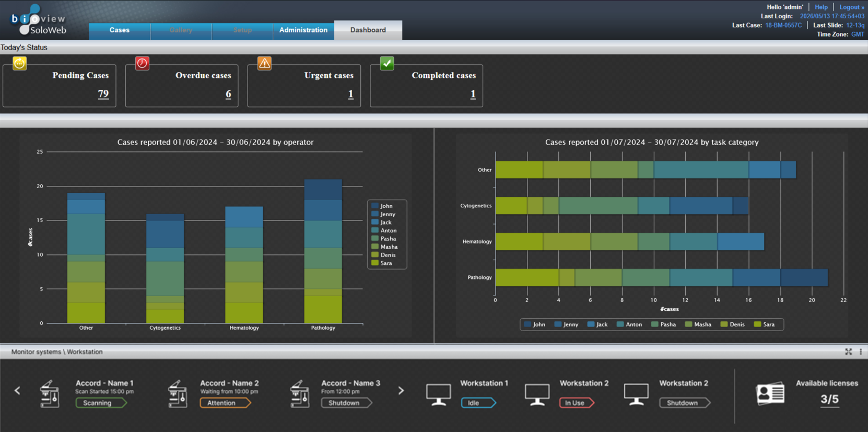
Task: Open the pending cases count 79
Action: [x=103, y=94]
